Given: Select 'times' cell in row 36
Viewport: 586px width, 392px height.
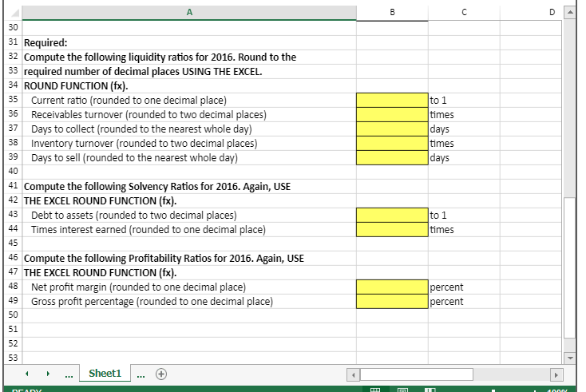Looking at the screenshot, I should 464,114.
